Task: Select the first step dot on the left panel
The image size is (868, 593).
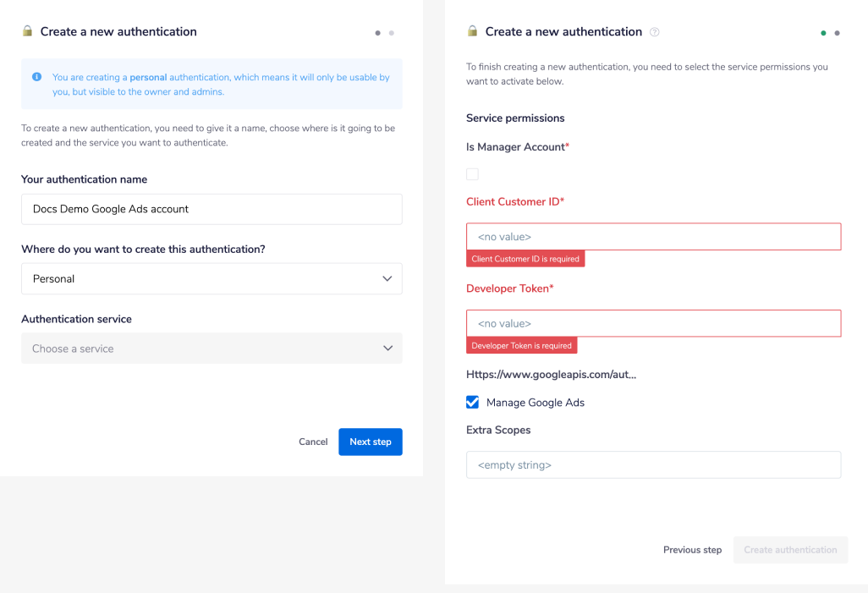Action: pyautogui.click(x=377, y=32)
